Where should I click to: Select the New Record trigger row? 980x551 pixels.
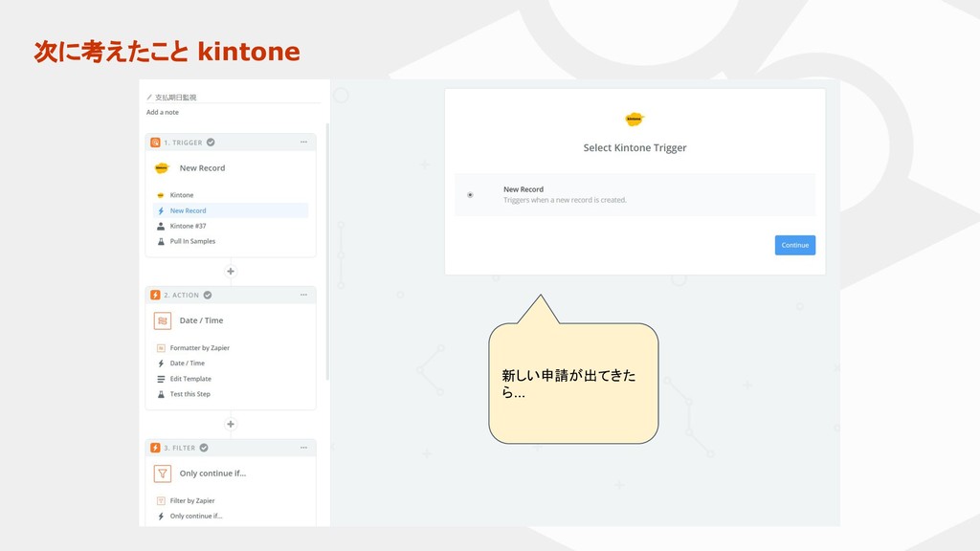pyautogui.click(x=231, y=210)
